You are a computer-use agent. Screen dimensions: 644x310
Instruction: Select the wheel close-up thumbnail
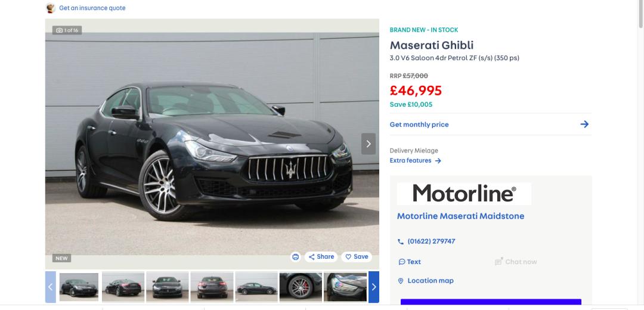[301, 287]
